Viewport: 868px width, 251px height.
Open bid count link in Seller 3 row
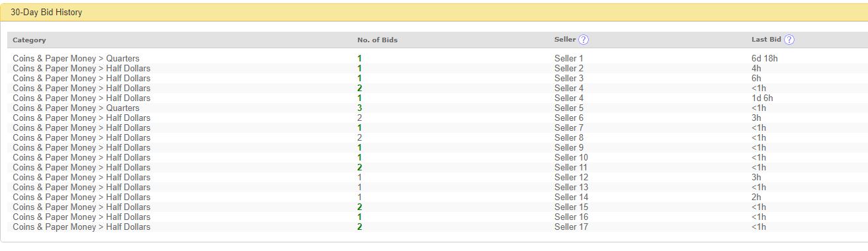pyautogui.click(x=359, y=79)
